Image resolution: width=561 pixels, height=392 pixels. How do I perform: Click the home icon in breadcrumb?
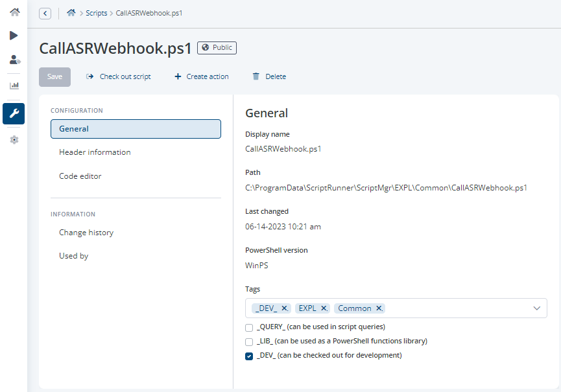71,13
